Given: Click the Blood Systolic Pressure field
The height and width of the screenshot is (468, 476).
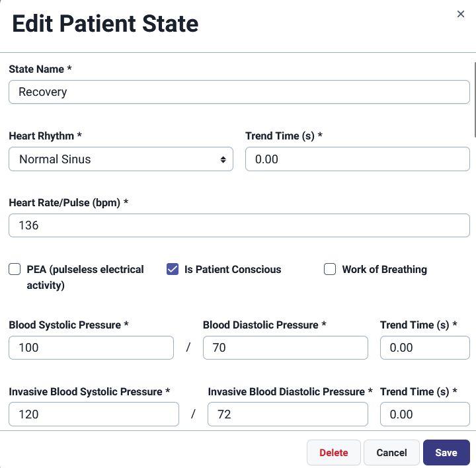Looking at the screenshot, I should (91, 348).
